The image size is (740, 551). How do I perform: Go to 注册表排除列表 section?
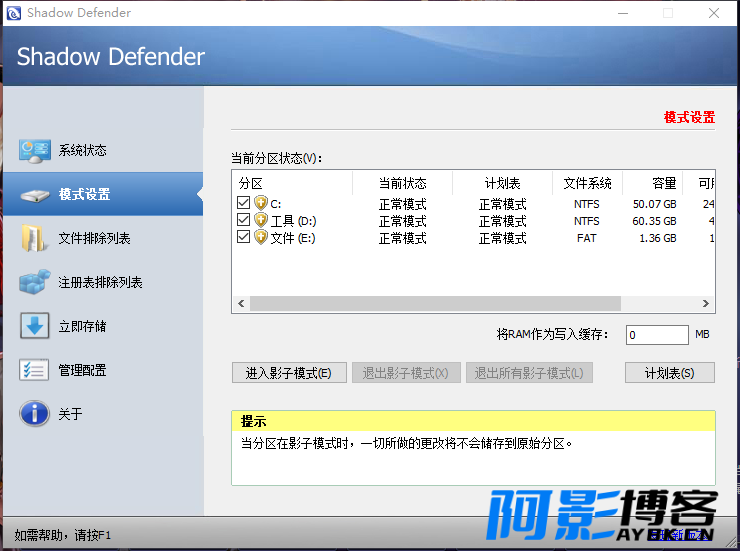103,282
